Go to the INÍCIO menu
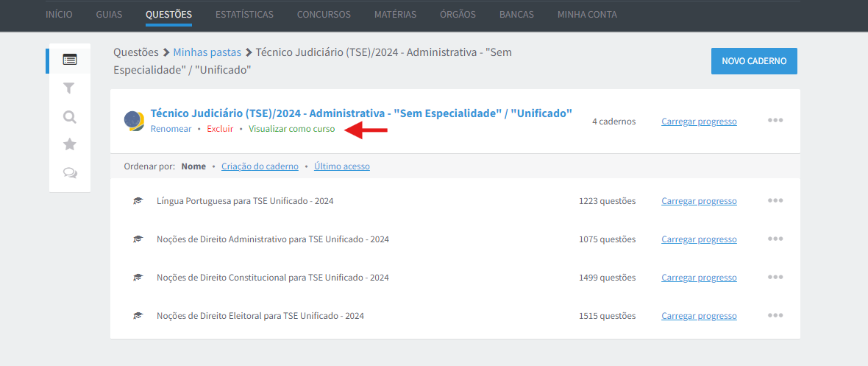The image size is (868, 366). point(59,15)
